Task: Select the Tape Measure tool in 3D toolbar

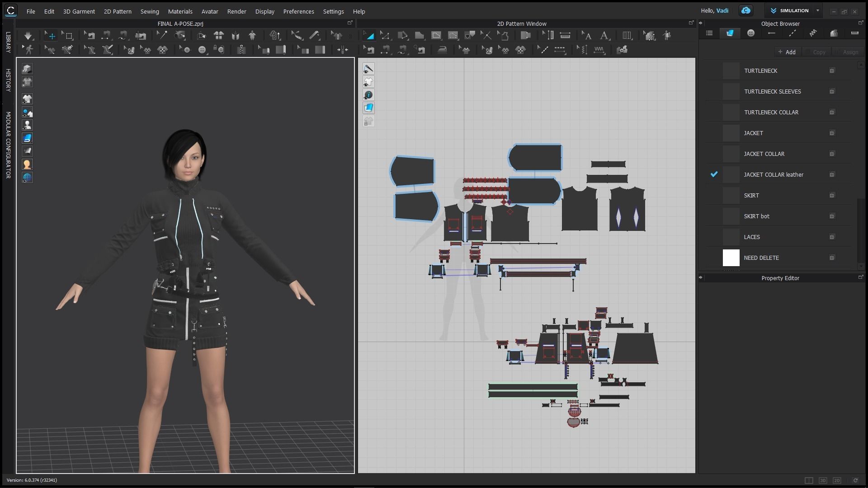Action: 314,35
